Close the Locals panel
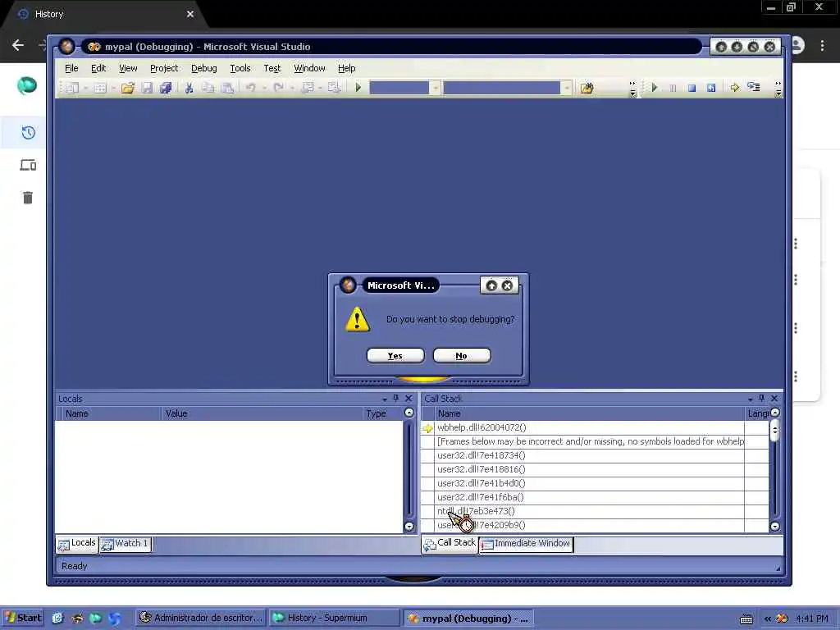The width and height of the screenshot is (840, 630). pos(409,398)
